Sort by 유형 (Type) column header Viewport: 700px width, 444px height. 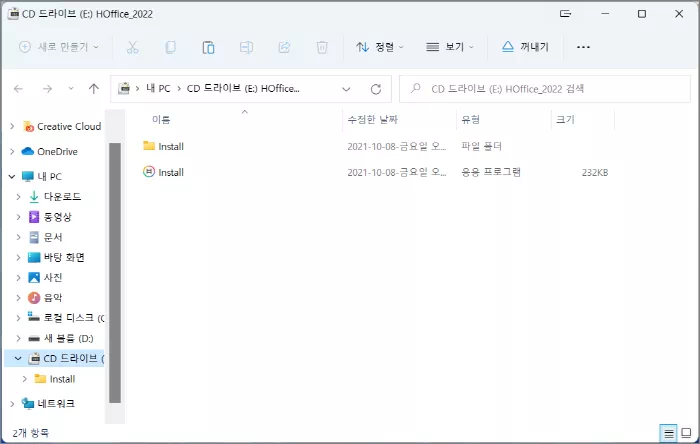471,120
